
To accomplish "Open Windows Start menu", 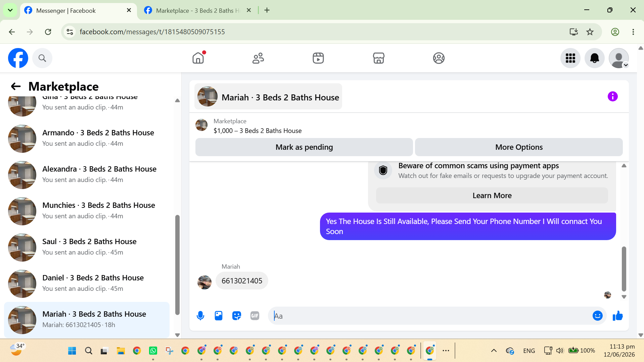I will point(72,351).
